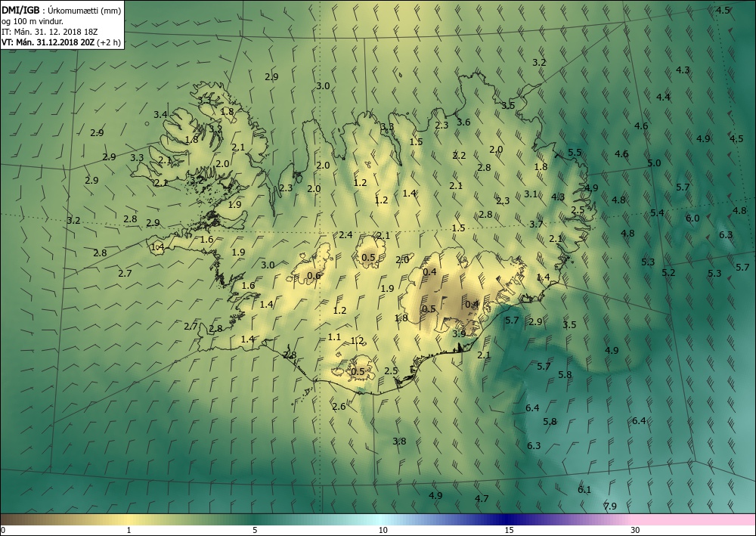
Task: Select the 6.0 value on the map
Action: pos(692,218)
